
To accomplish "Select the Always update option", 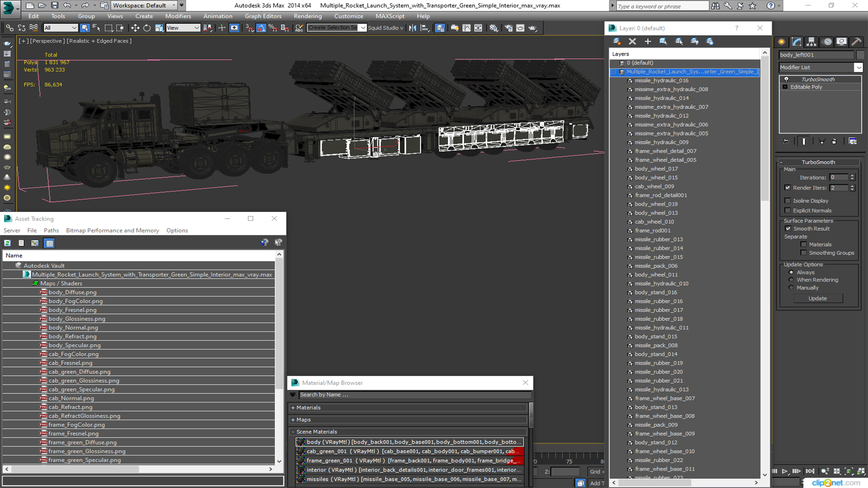I will [791, 272].
